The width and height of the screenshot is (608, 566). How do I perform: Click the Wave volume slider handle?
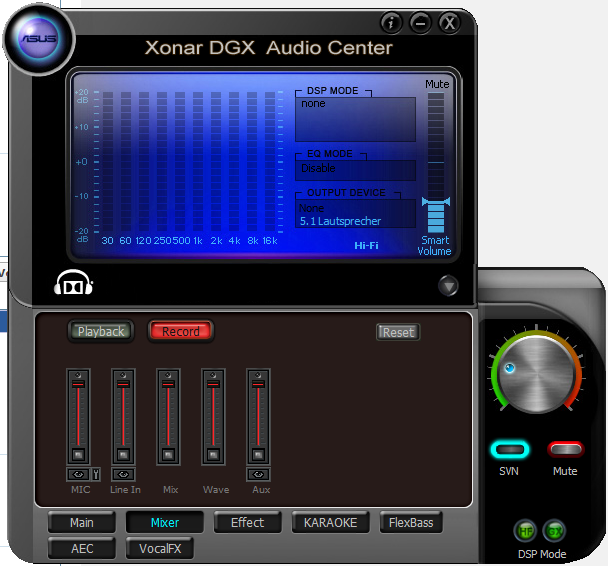pos(213,384)
